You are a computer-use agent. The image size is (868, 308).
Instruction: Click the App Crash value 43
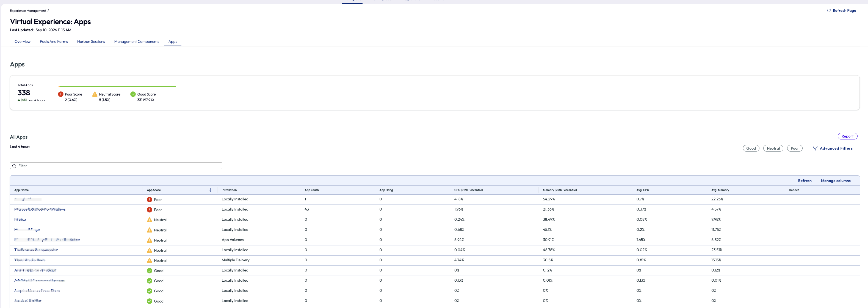click(307, 209)
